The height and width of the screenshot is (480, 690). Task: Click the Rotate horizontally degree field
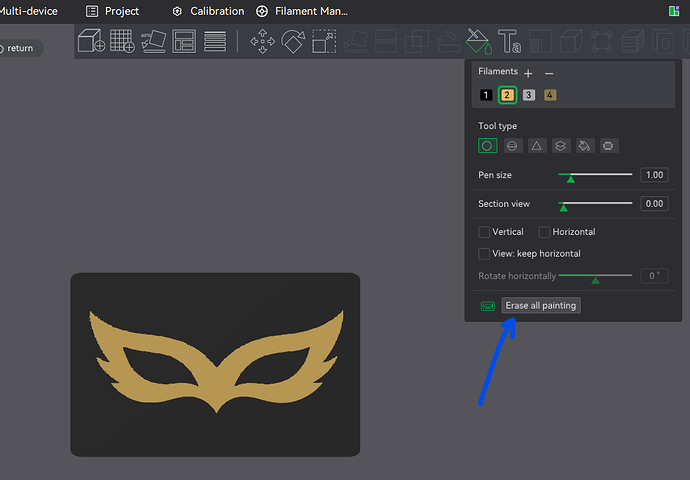tap(654, 276)
